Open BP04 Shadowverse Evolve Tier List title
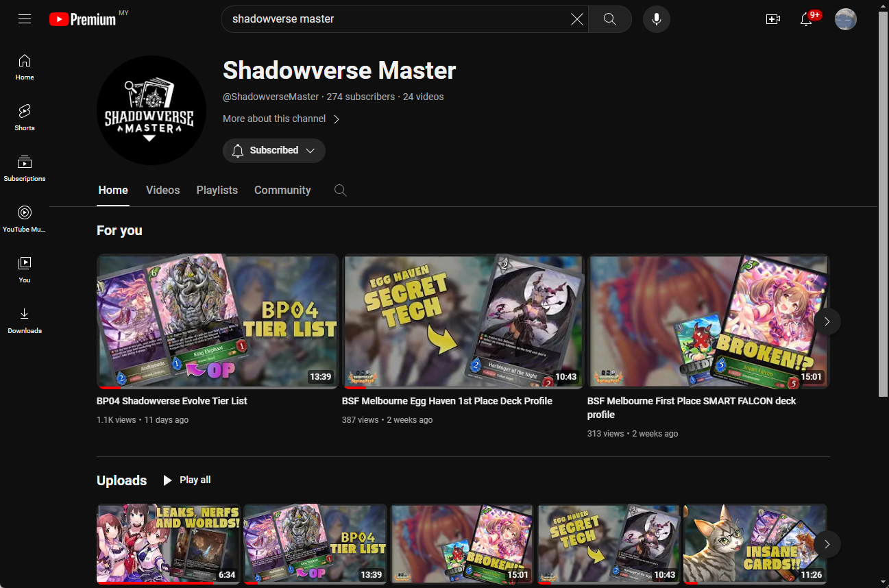 pos(172,401)
